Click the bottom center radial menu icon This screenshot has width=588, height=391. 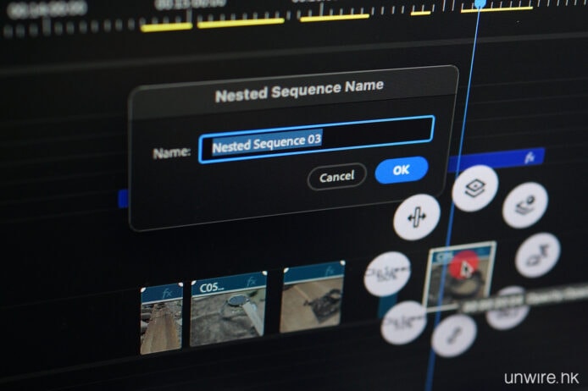click(453, 335)
